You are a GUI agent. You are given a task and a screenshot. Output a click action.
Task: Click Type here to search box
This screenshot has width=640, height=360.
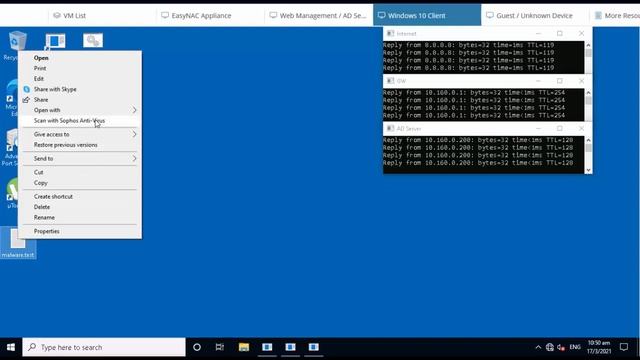click(x=104, y=347)
